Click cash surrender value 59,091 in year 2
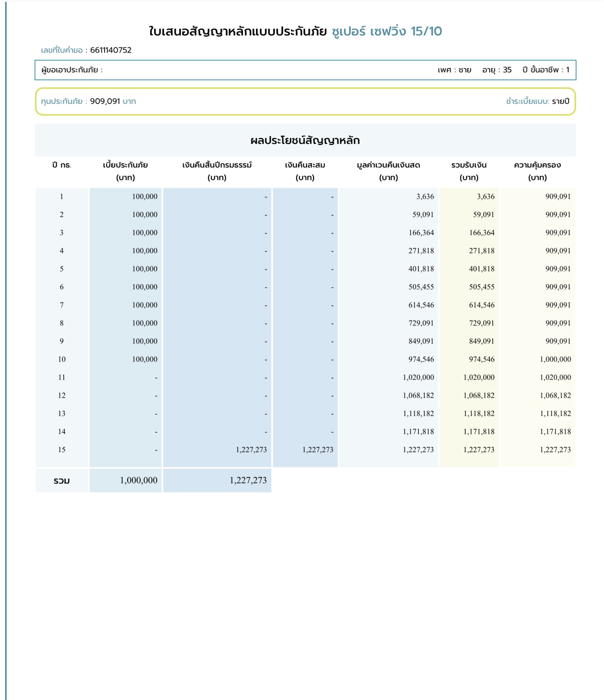The image size is (604, 700). point(423,215)
